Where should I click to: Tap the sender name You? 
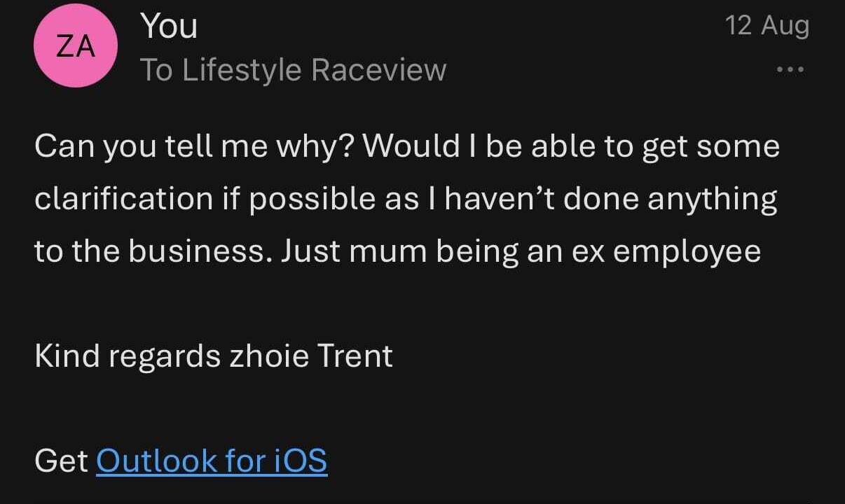click(x=169, y=26)
